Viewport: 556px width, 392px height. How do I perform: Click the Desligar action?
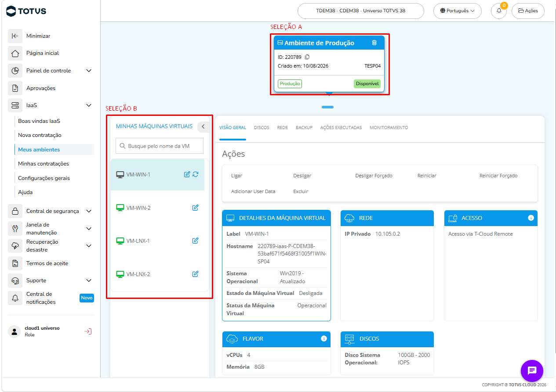(302, 176)
